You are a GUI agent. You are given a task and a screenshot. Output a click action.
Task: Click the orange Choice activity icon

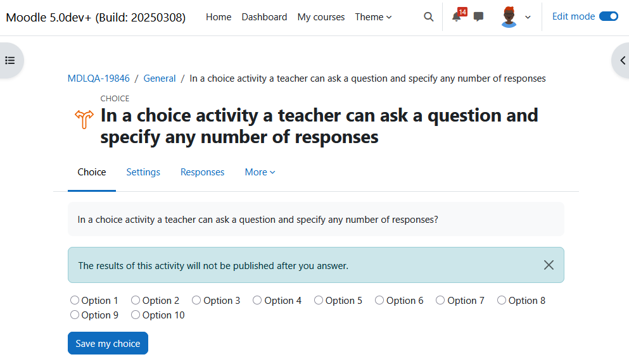click(84, 120)
